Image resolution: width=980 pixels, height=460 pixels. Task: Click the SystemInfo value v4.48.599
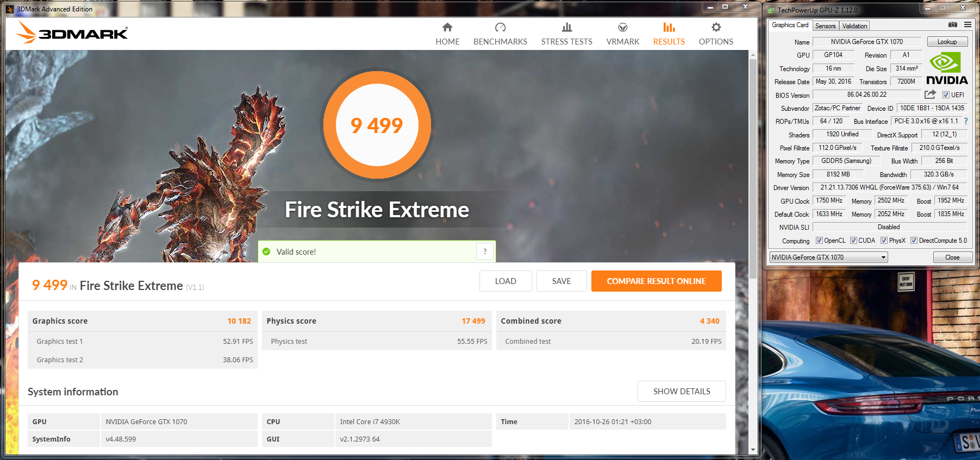121,439
